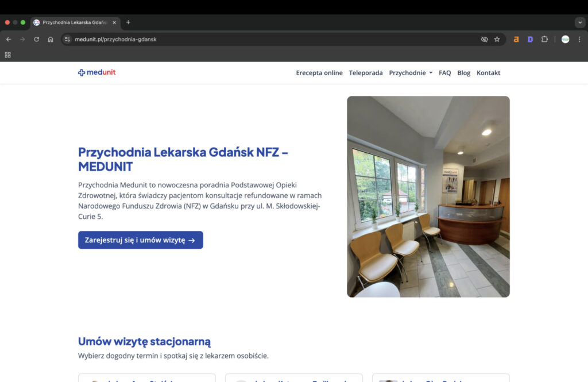Expand the tab search dropdown arrow
Viewport: 588px width, 382px height.
point(580,22)
